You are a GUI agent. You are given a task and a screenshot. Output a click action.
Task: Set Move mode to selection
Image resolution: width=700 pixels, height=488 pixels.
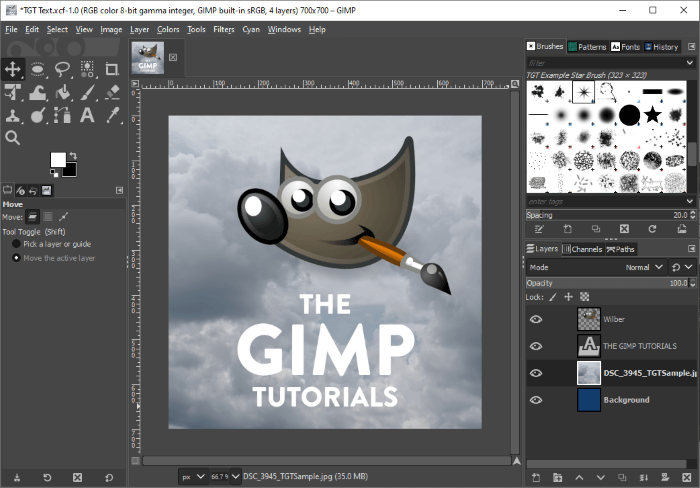point(48,217)
